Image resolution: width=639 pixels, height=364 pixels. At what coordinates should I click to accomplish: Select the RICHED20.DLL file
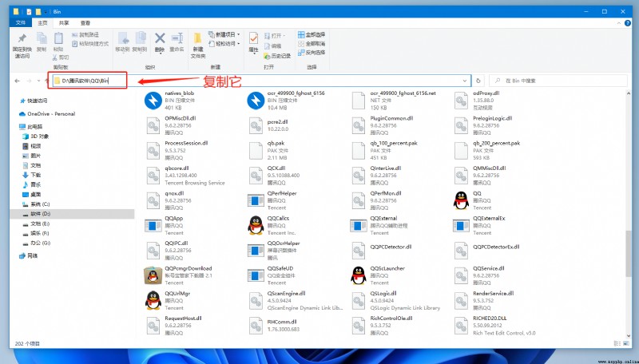click(x=494, y=326)
